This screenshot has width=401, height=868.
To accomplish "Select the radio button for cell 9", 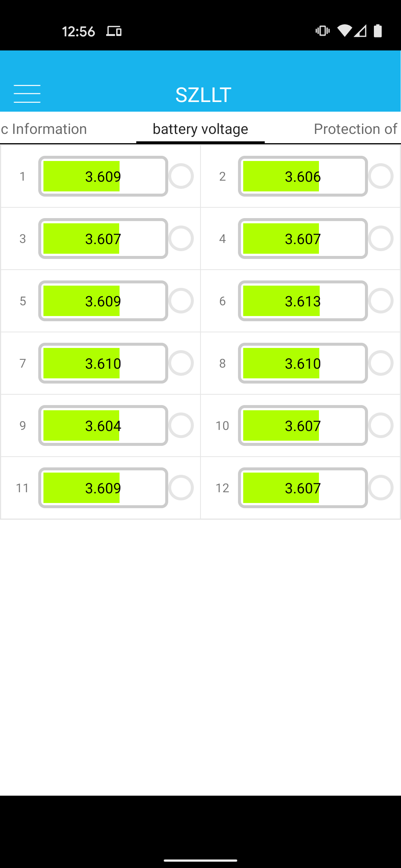I will (x=181, y=425).
